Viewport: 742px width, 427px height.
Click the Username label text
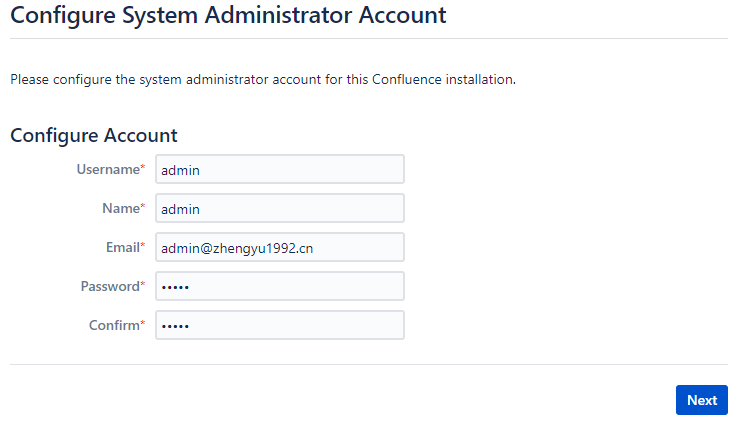pos(108,169)
